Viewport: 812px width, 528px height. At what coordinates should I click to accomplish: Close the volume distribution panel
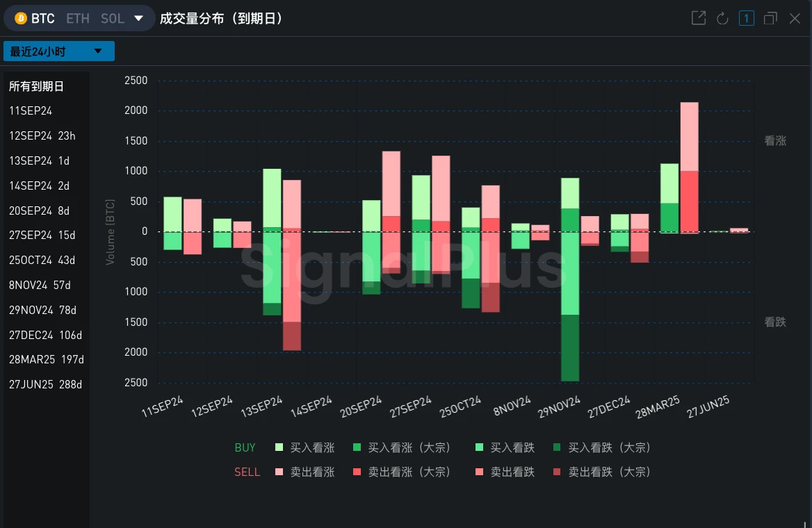tap(795, 19)
